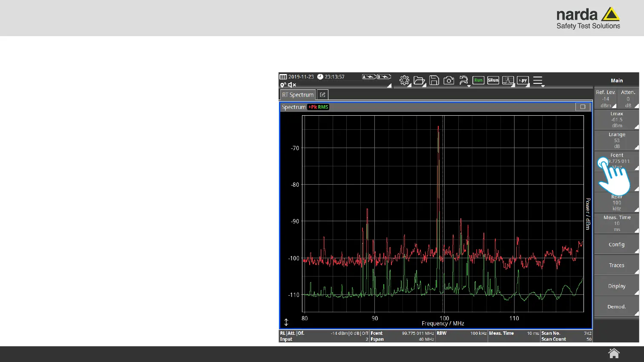Open the .py script icon
Screen dimensions: 644x362
pos(523,80)
